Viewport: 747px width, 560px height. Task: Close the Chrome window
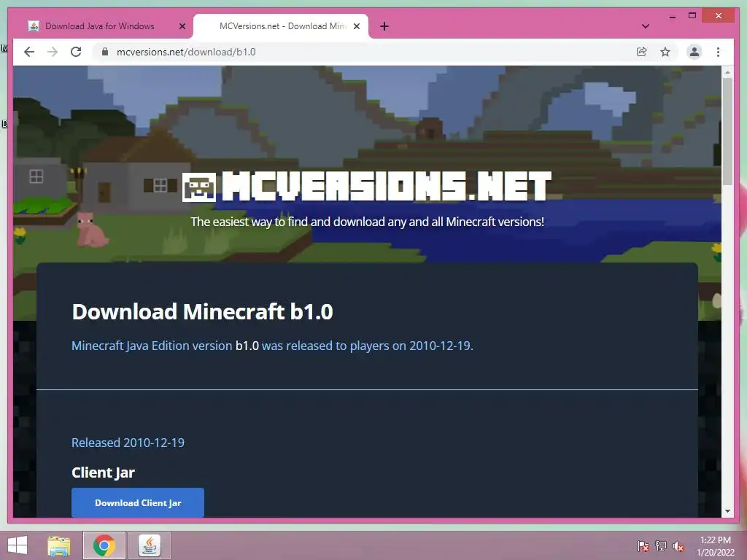[719, 16]
